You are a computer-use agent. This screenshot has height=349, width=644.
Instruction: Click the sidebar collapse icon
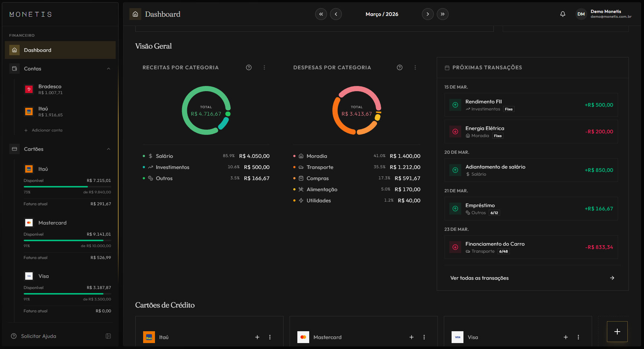click(108, 336)
